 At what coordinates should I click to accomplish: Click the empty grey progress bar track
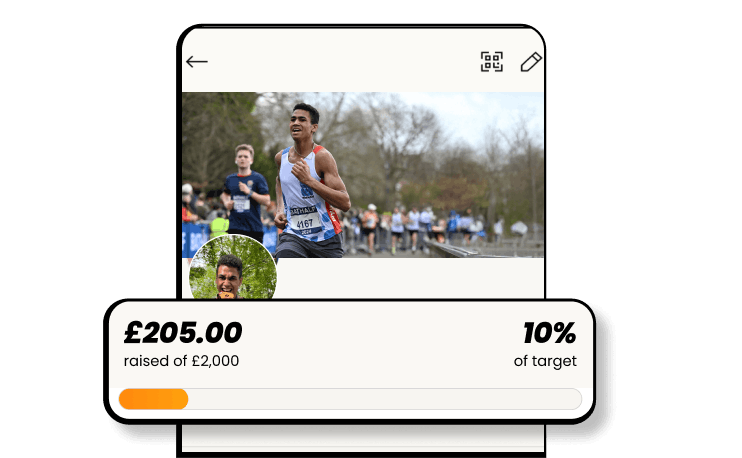385,399
